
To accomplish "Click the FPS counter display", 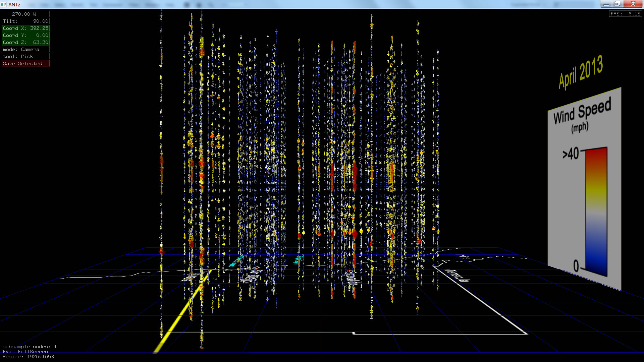I will (625, 14).
